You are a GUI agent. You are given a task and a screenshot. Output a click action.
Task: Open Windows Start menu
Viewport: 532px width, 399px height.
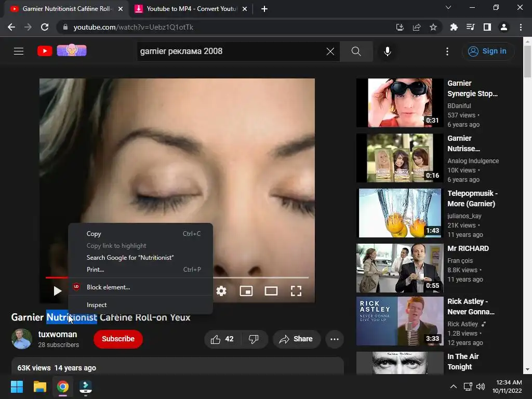point(17,387)
